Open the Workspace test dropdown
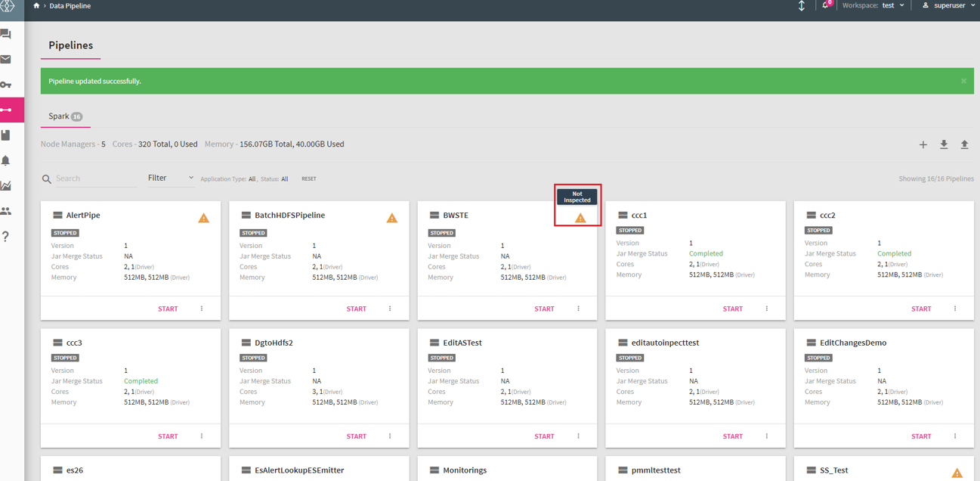 click(x=893, y=5)
